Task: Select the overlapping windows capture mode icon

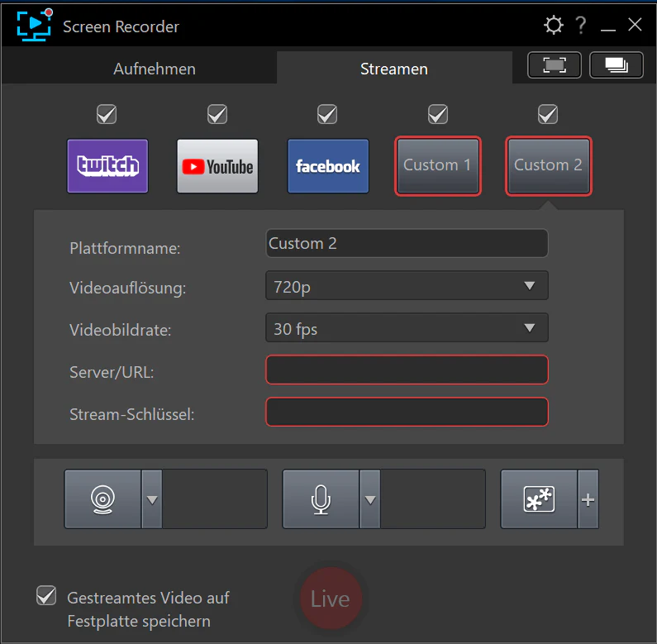Action: coord(617,65)
